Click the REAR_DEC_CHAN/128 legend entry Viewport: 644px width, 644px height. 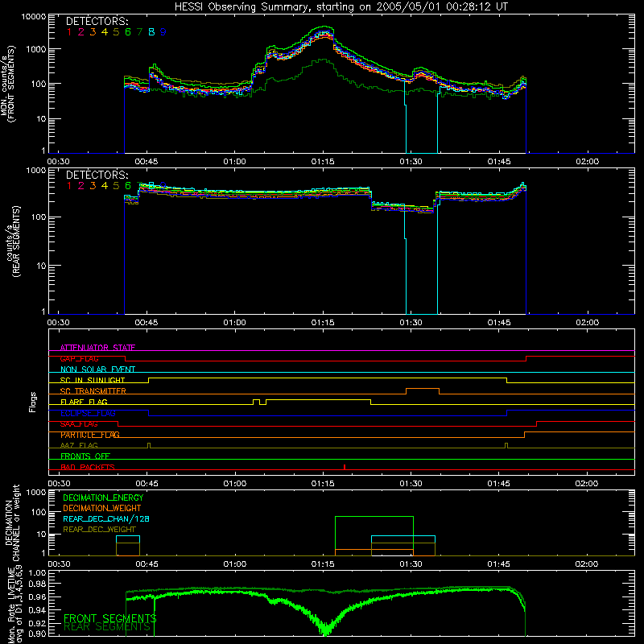[x=106, y=518]
